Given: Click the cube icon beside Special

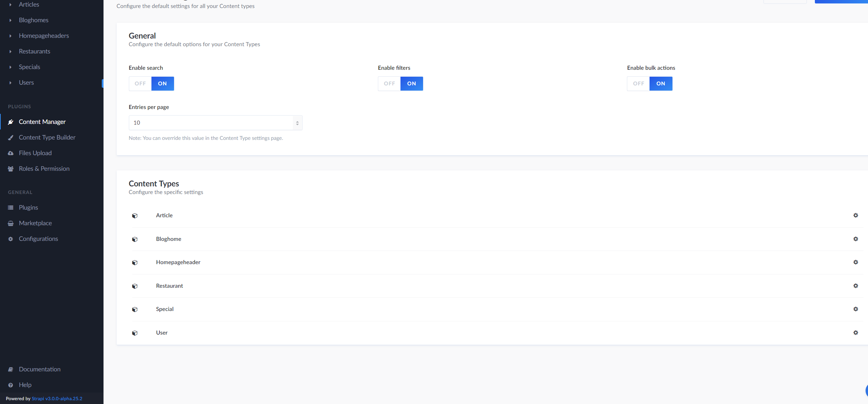Looking at the screenshot, I should tap(135, 309).
